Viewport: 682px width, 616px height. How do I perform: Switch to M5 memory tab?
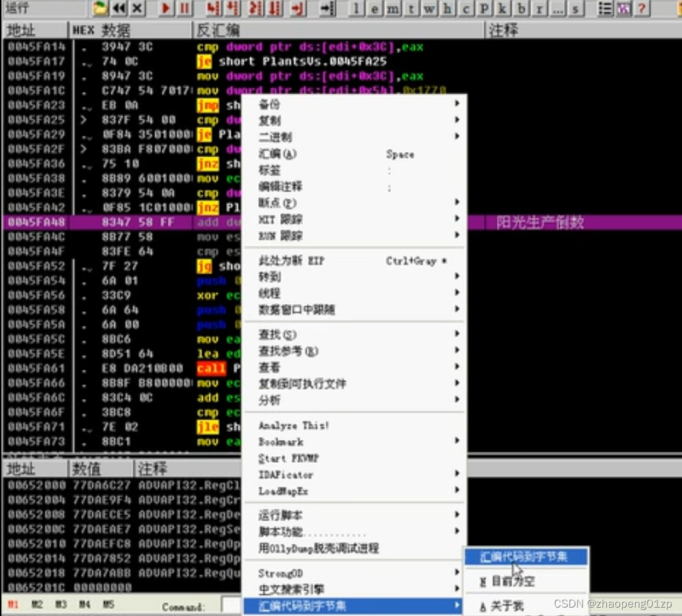point(108,604)
